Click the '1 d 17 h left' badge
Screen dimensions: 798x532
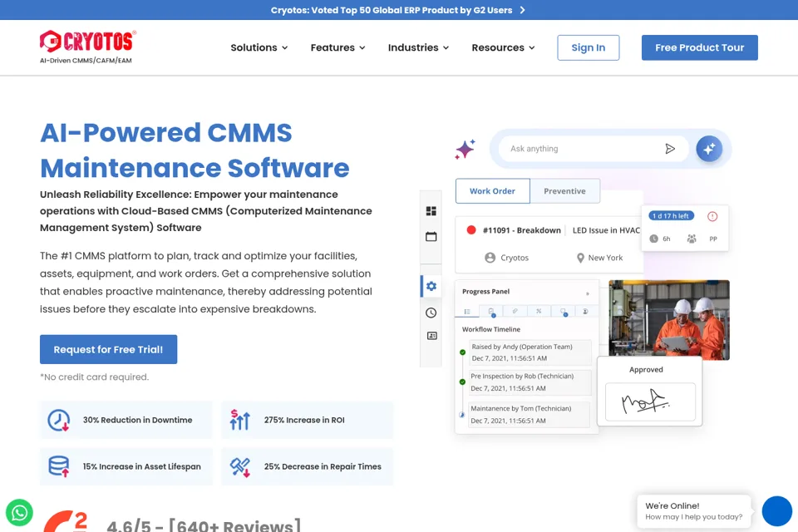[672, 216]
